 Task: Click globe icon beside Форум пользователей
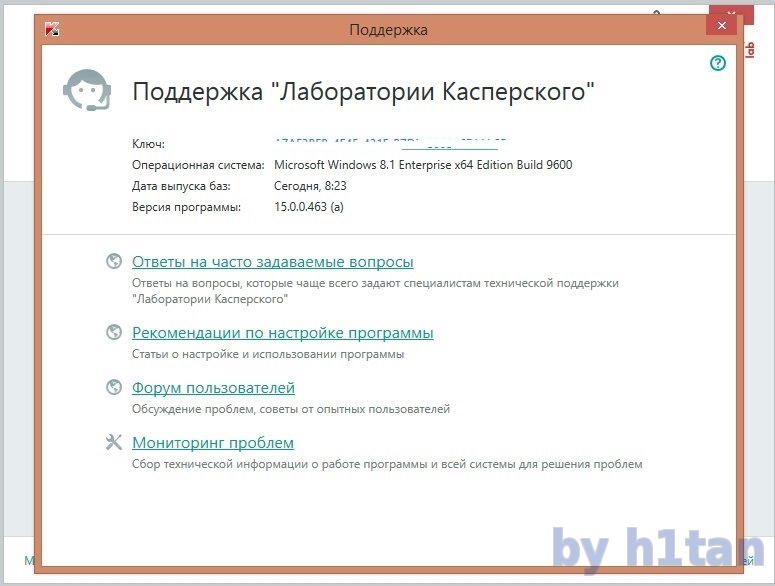(114, 387)
